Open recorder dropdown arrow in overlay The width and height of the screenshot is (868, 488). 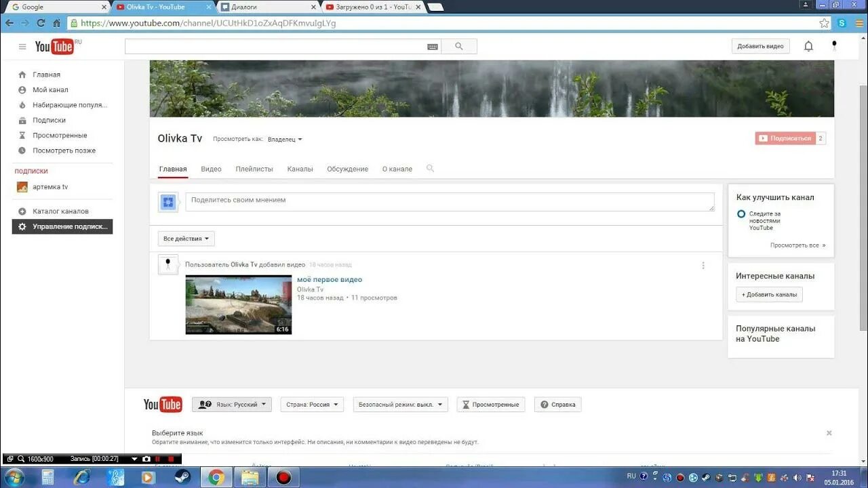click(x=134, y=459)
